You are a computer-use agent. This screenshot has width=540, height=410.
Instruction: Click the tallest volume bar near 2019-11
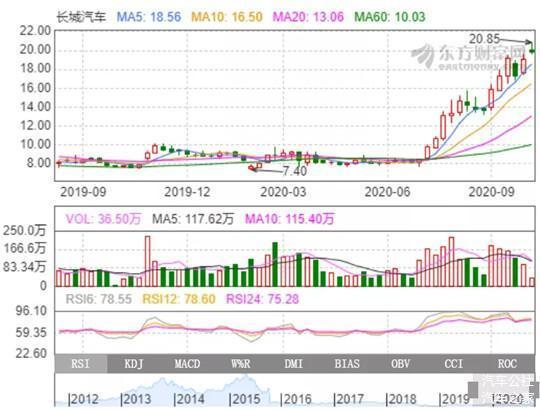pyautogui.click(x=147, y=261)
